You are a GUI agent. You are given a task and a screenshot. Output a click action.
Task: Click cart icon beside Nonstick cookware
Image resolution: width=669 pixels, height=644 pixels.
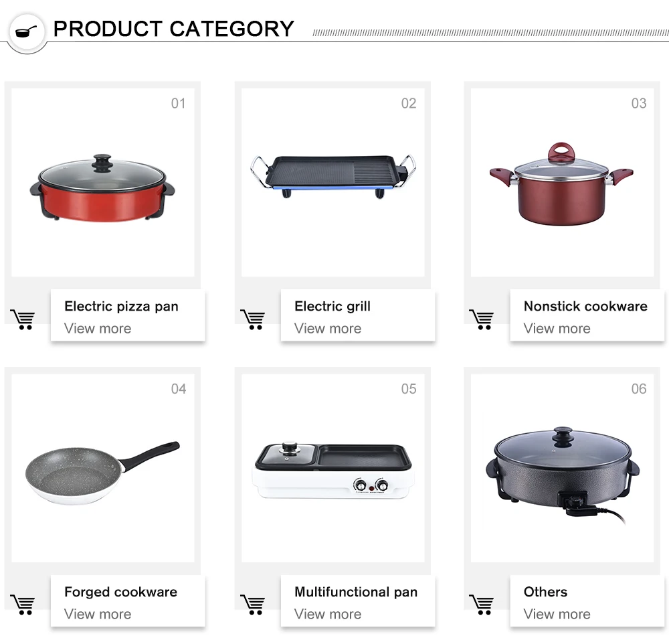pyautogui.click(x=481, y=319)
